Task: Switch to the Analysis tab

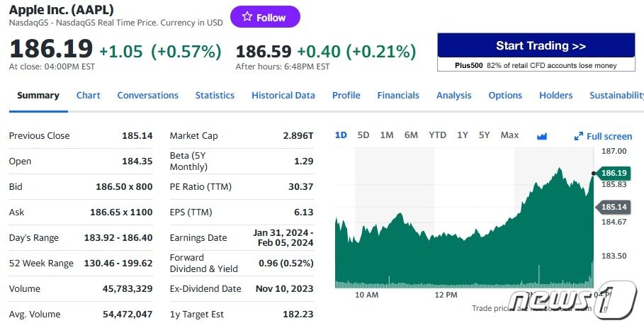Action: point(453,95)
